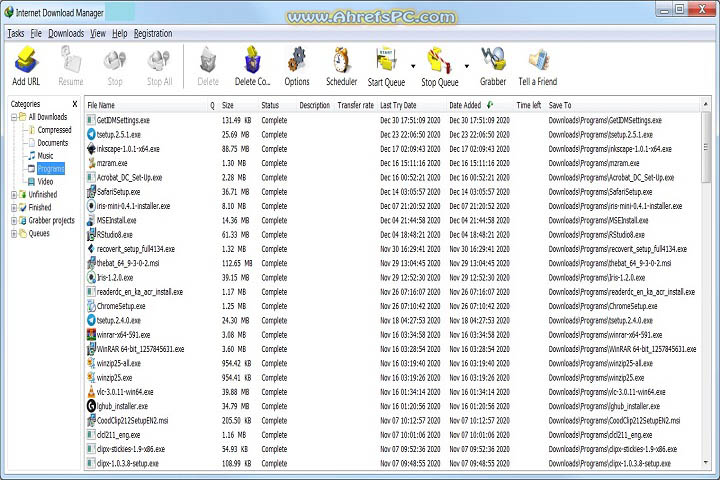The height and width of the screenshot is (480, 720).
Task: Select the Video category
Action: (45, 181)
